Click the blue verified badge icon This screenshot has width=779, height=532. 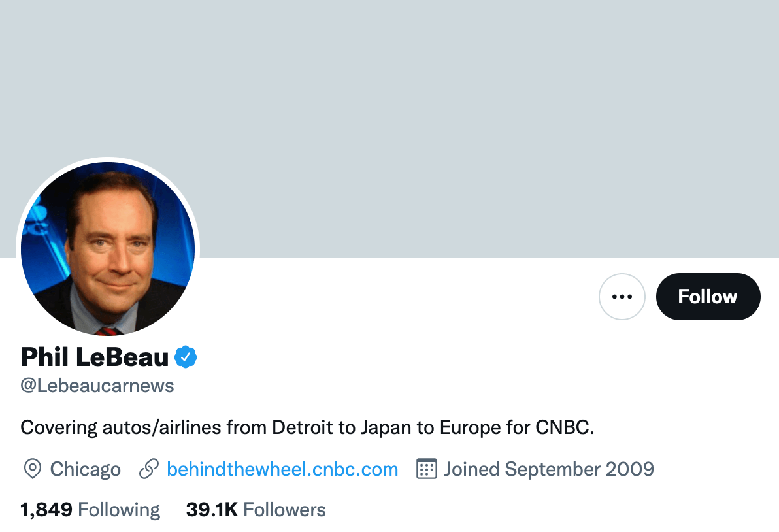click(186, 357)
